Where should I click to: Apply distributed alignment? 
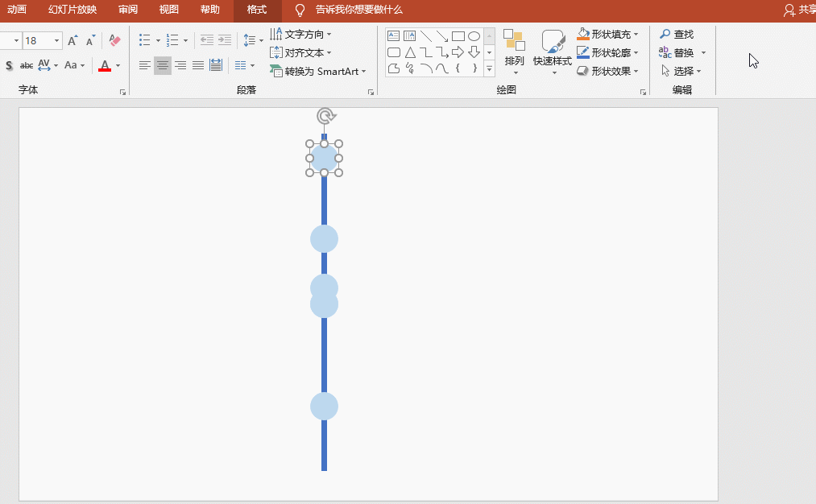pyautogui.click(x=216, y=65)
